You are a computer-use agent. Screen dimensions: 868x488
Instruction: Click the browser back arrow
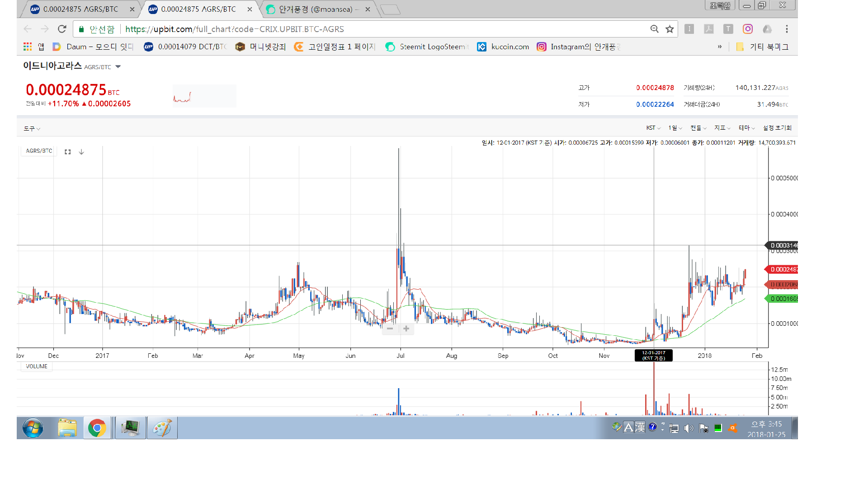coord(28,29)
